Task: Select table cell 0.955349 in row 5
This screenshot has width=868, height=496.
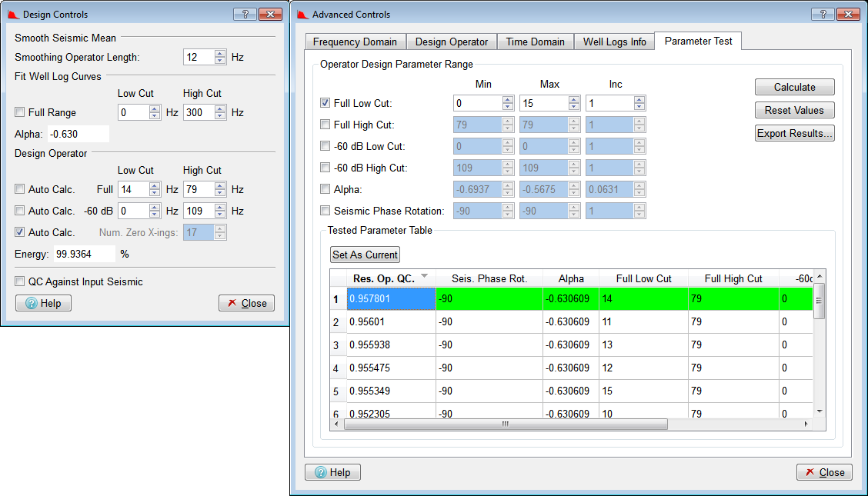Action: [391, 391]
